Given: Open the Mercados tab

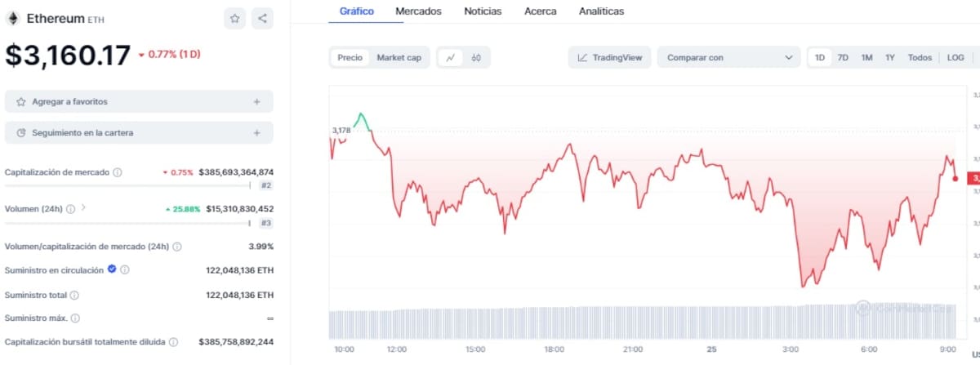Looking at the screenshot, I should (x=418, y=11).
